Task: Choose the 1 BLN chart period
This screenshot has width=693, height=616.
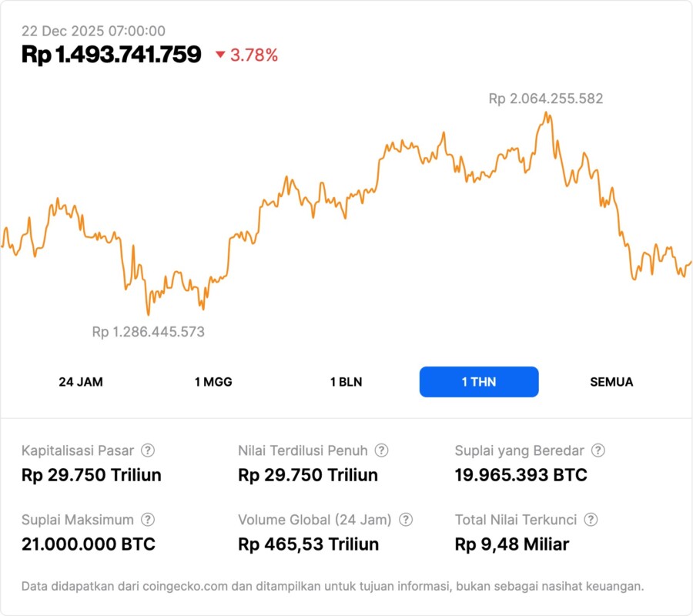Action: pyautogui.click(x=346, y=382)
